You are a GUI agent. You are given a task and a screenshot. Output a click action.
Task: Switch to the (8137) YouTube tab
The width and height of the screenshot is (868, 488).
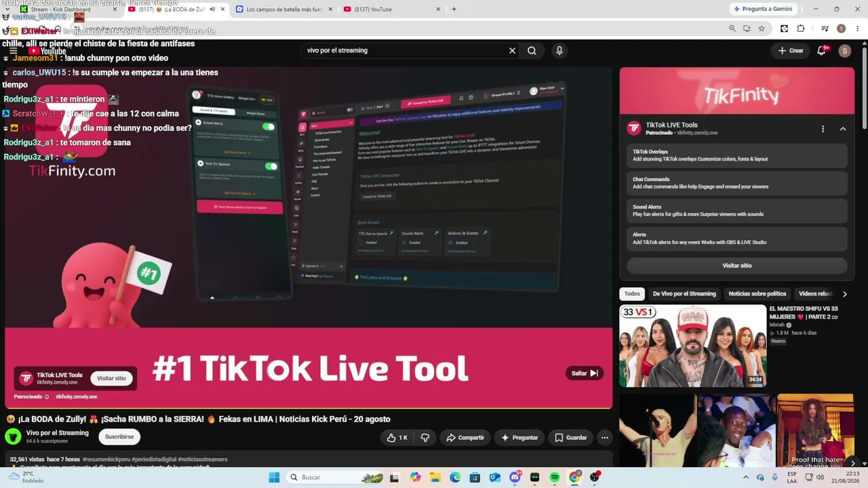point(392,9)
